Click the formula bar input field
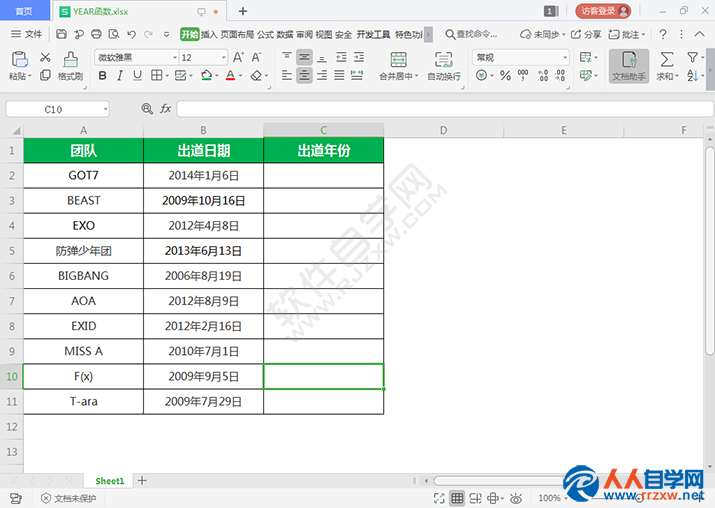 (x=445, y=109)
